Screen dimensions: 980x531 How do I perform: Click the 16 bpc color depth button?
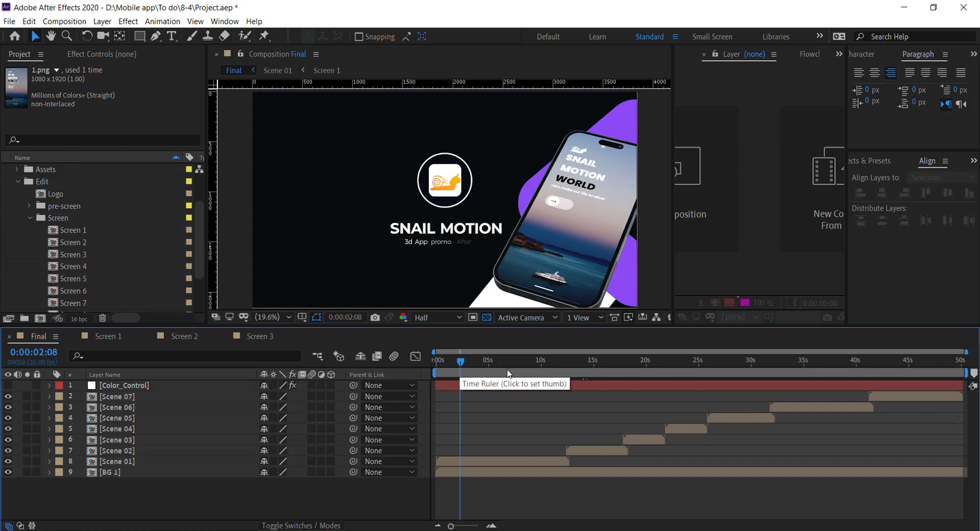pos(79,319)
